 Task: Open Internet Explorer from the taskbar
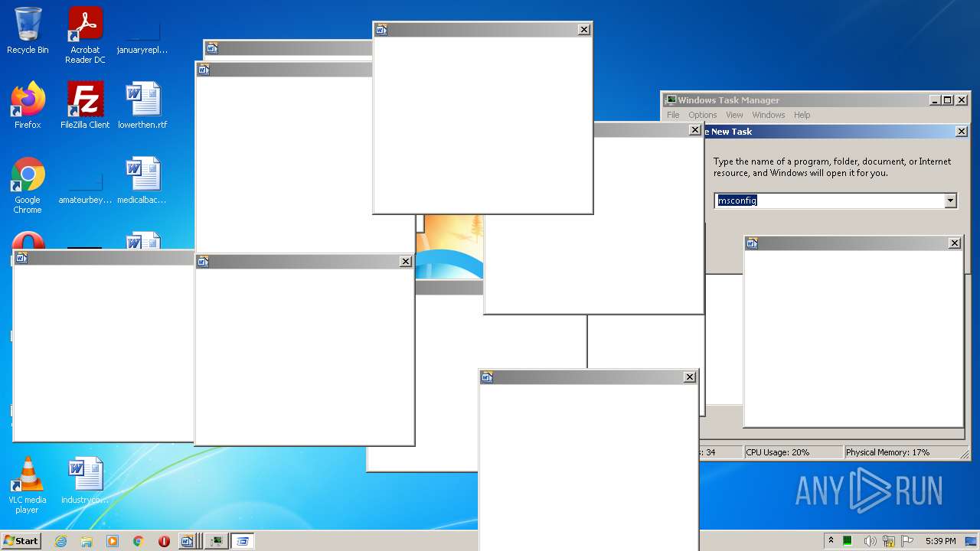[x=60, y=541]
